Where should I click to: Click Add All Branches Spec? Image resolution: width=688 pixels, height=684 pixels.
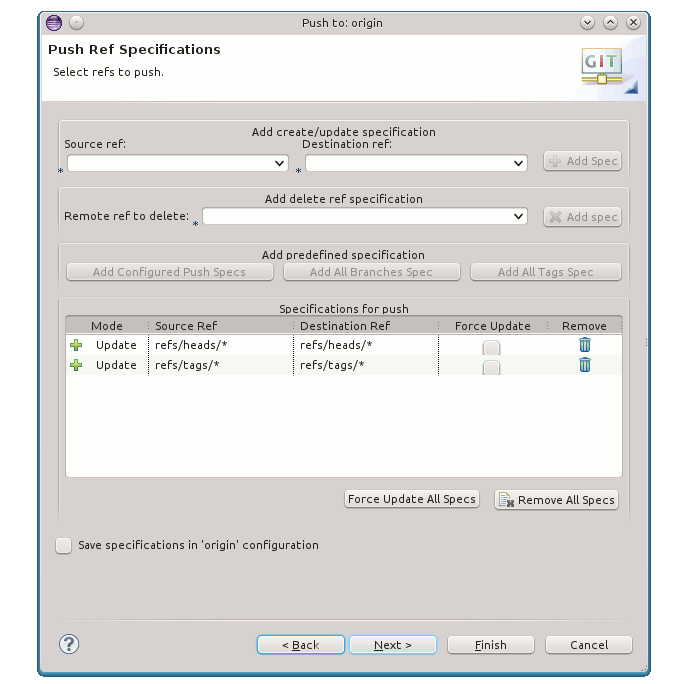point(372,272)
